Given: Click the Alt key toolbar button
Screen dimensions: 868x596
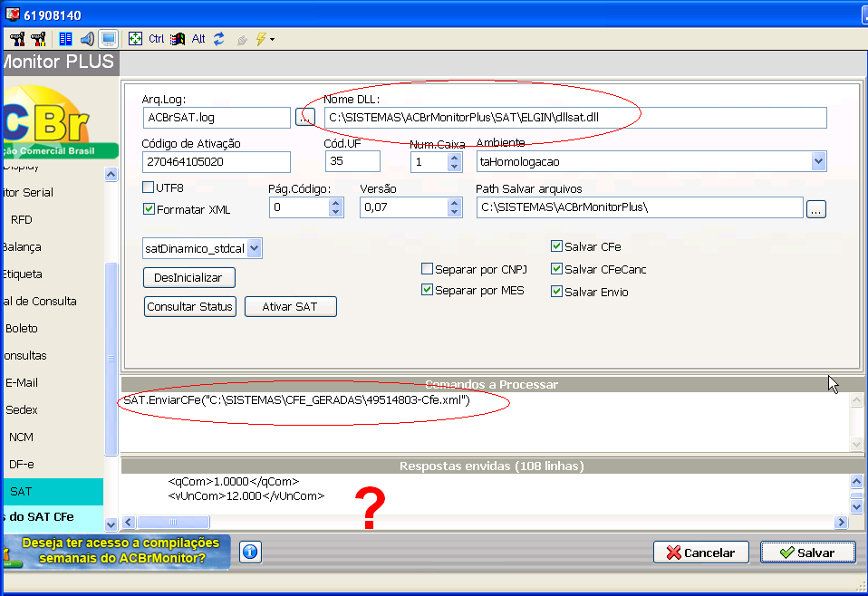Looking at the screenshot, I should coord(198,39).
